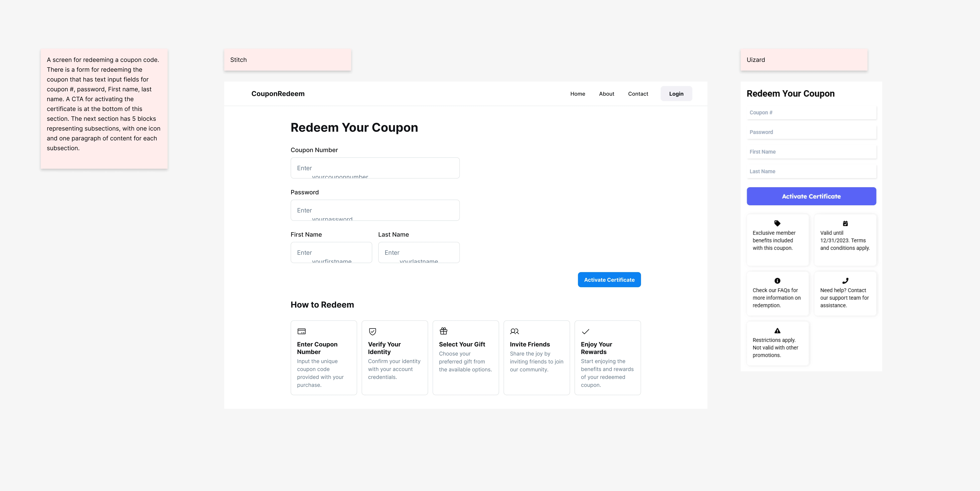Click the Select Your Gift card title
This screenshot has width=980, height=491.
coord(462,344)
